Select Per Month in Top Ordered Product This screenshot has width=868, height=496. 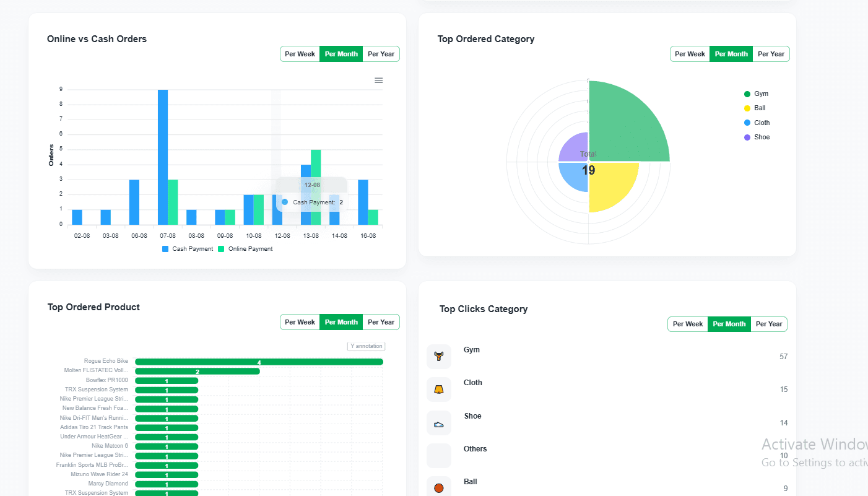coord(341,322)
